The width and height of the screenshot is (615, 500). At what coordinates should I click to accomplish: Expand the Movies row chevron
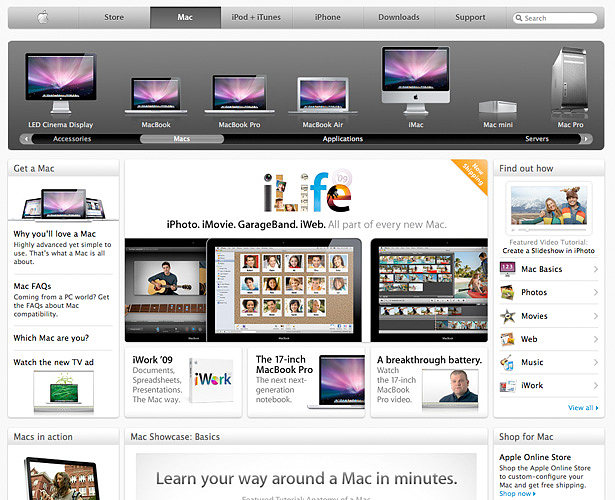click(595, 316)
